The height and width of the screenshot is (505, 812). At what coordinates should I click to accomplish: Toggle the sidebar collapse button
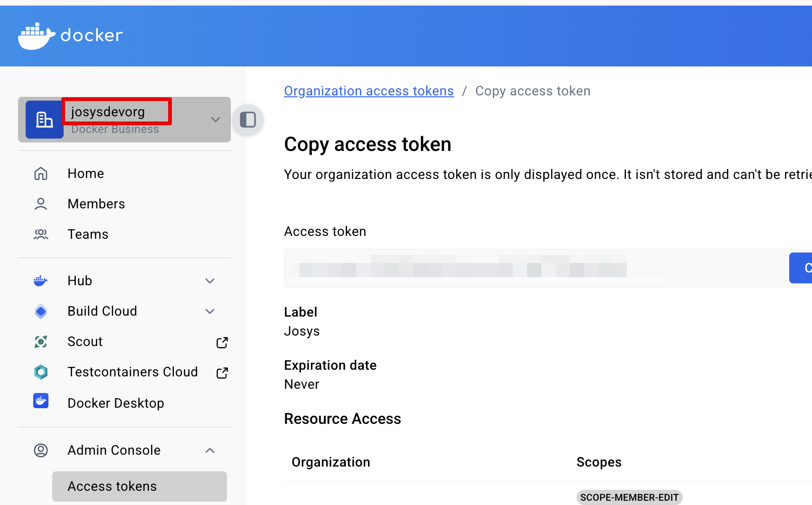[248, 120]
